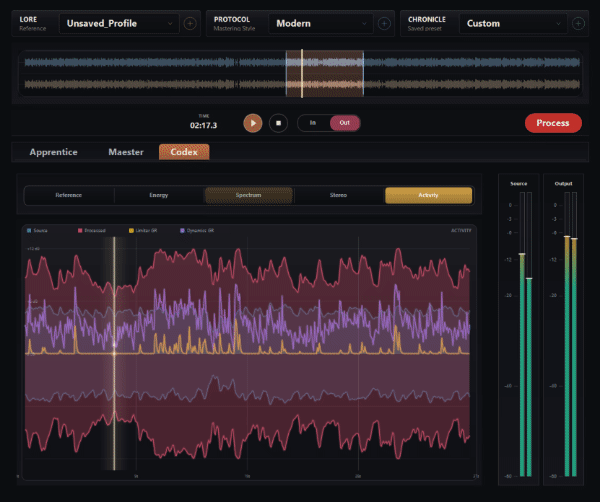This screenshot has width=600, height=502.
Task: Switch monitoring to In
Action: pos(313,123)
